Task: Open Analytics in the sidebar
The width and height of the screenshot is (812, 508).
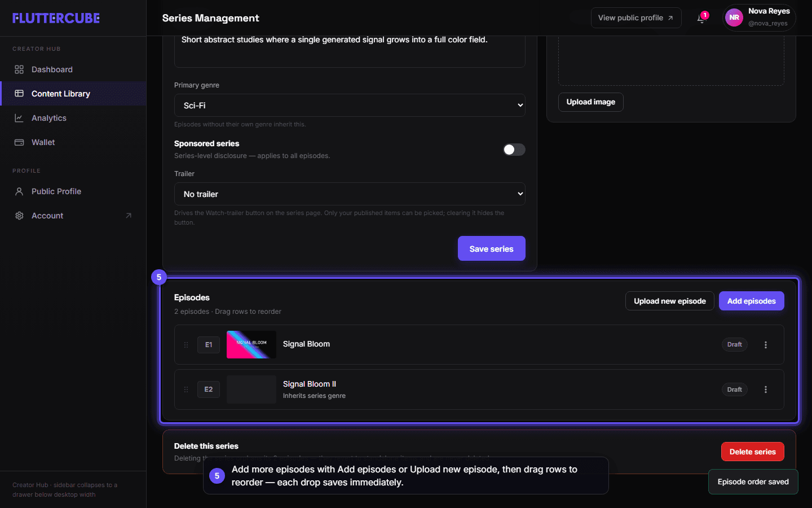Action: (x=73, y=118)
